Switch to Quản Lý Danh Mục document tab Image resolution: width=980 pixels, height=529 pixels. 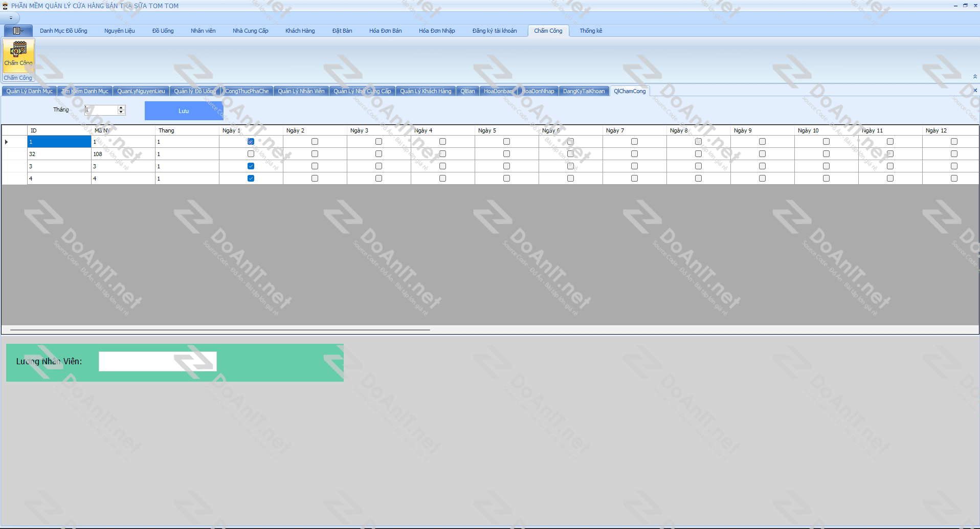[x=29, y=91]
